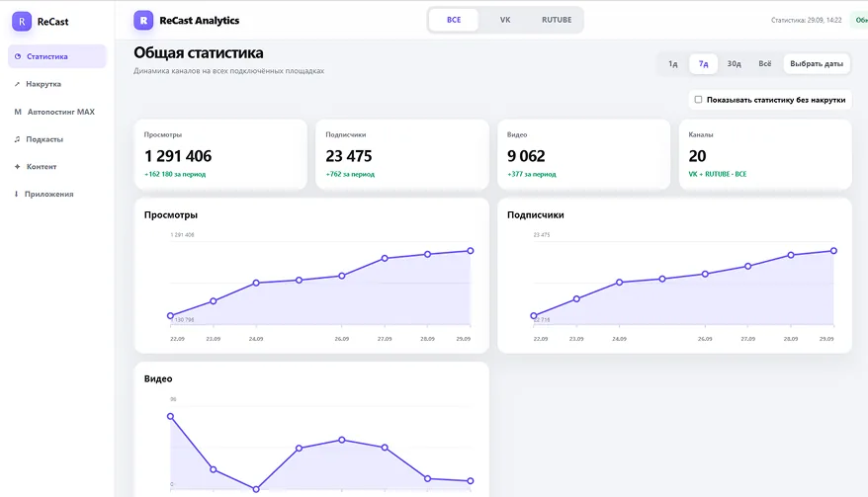Click the green update button at top right
The height and width of the screenshot is (497, 868).
tap(860, 20)
